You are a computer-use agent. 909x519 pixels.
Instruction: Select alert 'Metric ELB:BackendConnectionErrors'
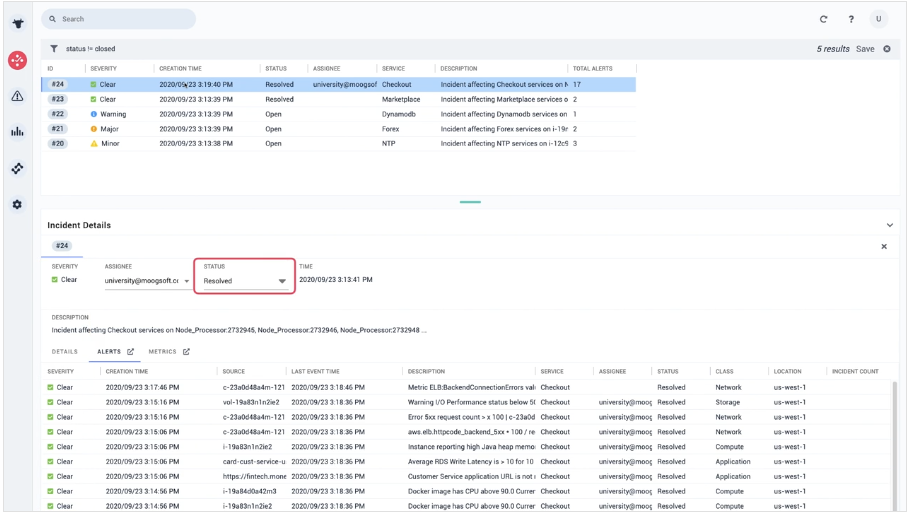tap(467, 387)
